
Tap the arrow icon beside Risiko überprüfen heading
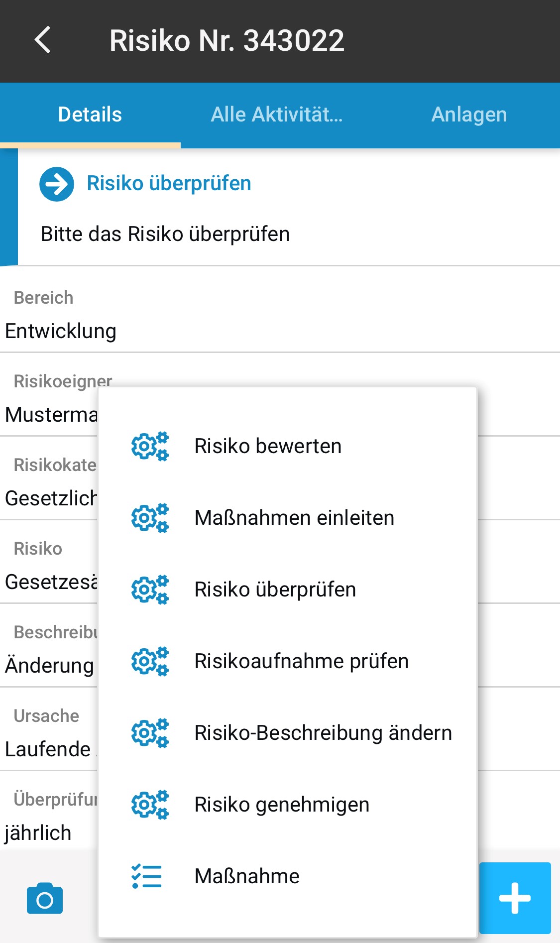coord(57,184)
